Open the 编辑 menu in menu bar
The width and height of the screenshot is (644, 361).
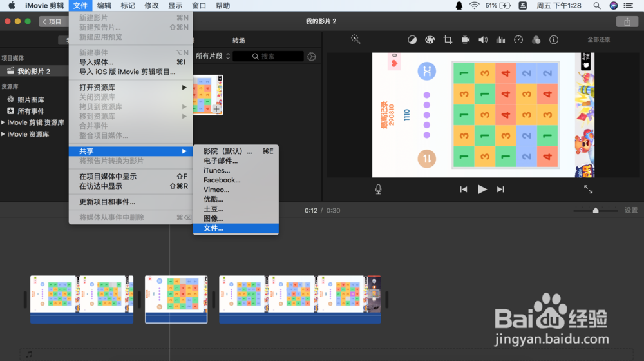(104, 5)
